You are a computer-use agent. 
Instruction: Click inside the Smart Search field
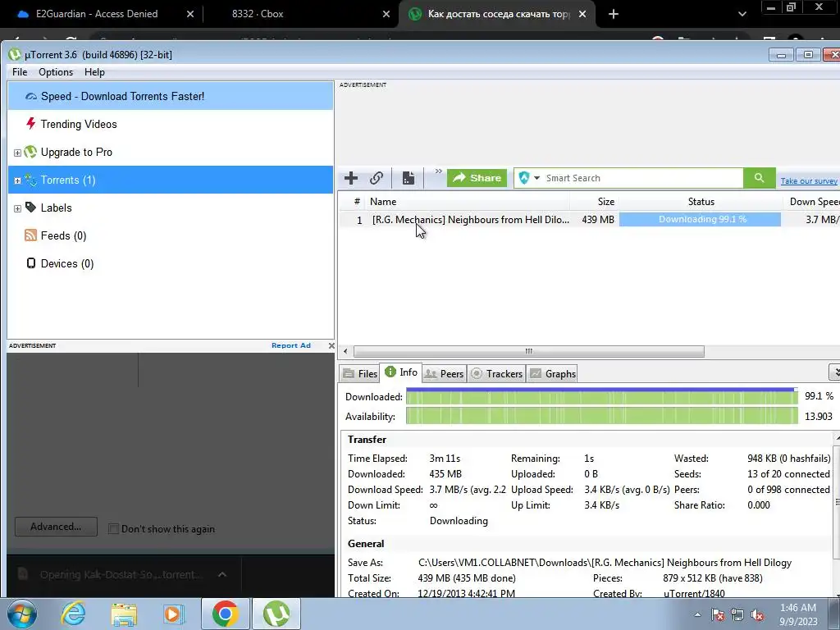pyautogui.click(x=641, y=178)
